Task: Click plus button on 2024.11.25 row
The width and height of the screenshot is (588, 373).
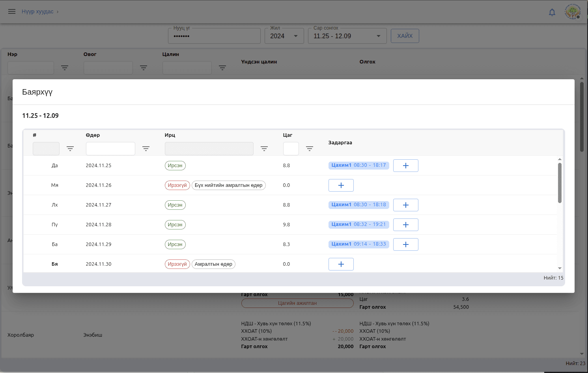Action: 405,166
